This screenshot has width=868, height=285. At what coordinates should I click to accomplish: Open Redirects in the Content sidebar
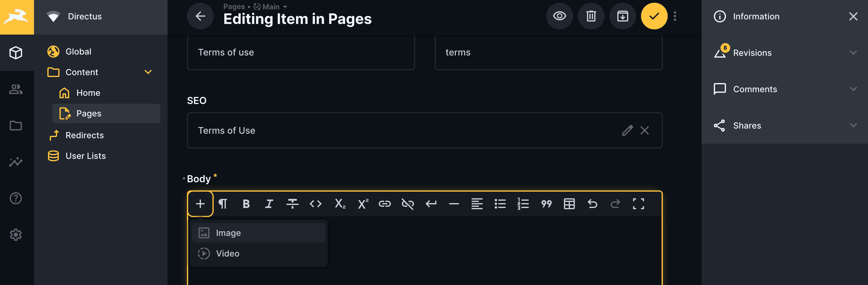tap(85, 135)
